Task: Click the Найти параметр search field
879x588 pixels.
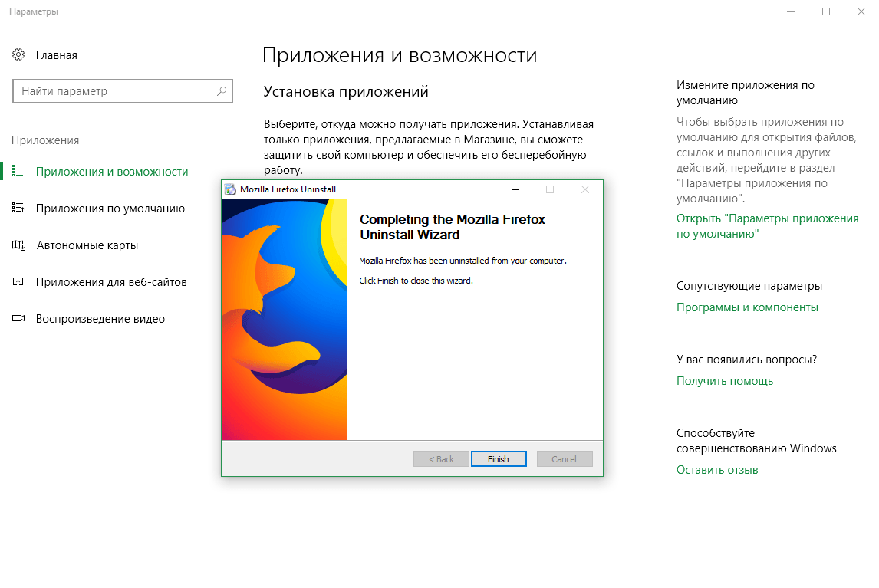Action: 122,91
